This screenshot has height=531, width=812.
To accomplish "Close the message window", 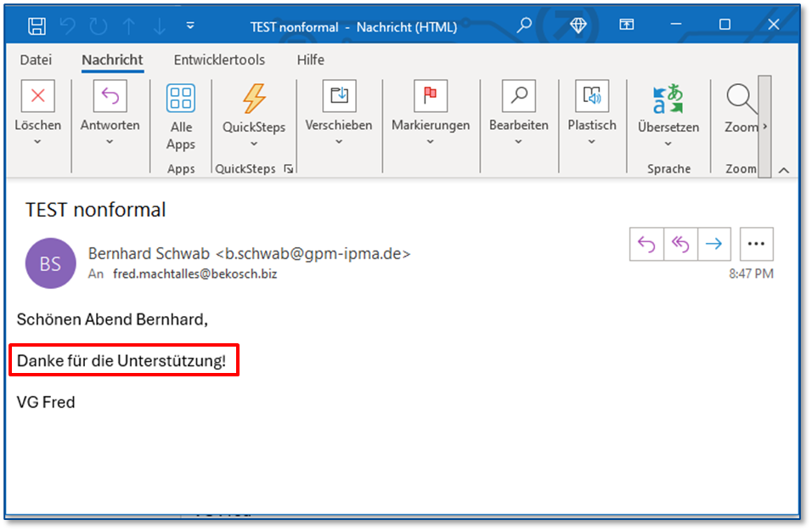I will click(773, 25).
